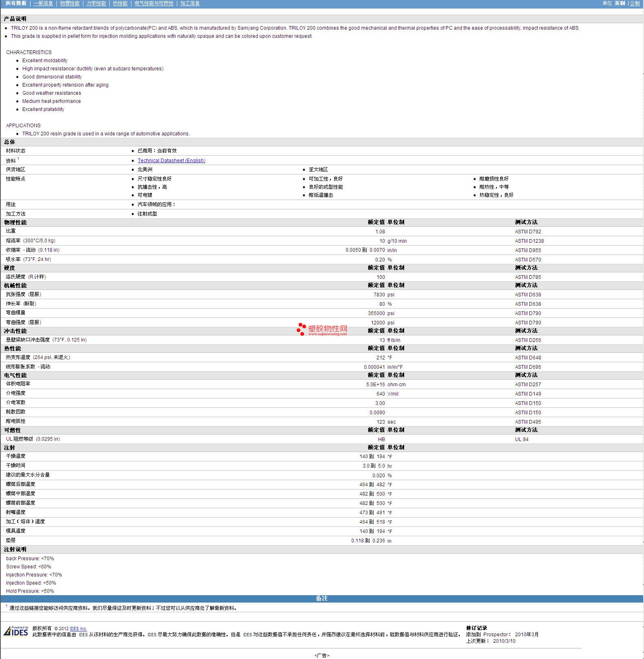Screen dimensions: 644x659
Task: Click the 干燥时间 row label
Action: pos(15,465)
